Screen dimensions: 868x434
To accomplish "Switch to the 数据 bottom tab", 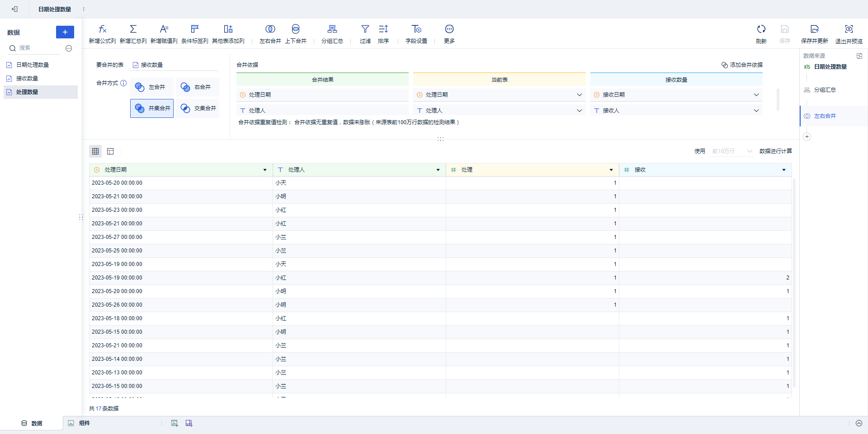I will 32,423.
